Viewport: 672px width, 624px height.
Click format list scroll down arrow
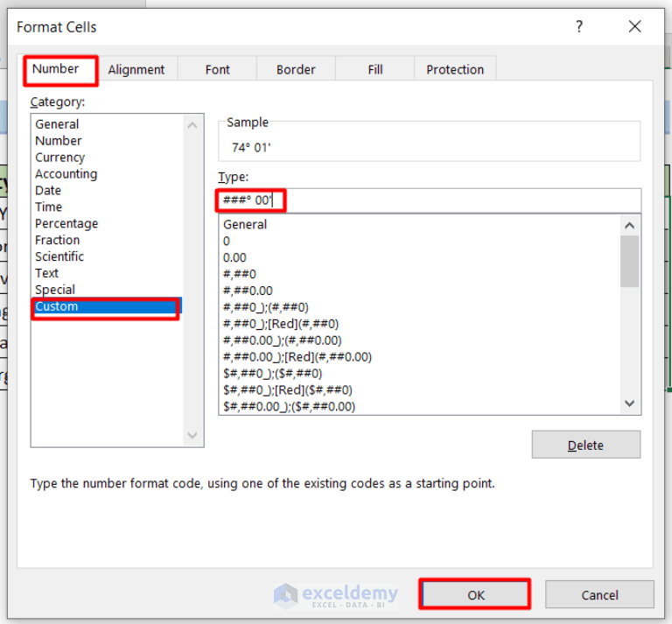[630, 403]
